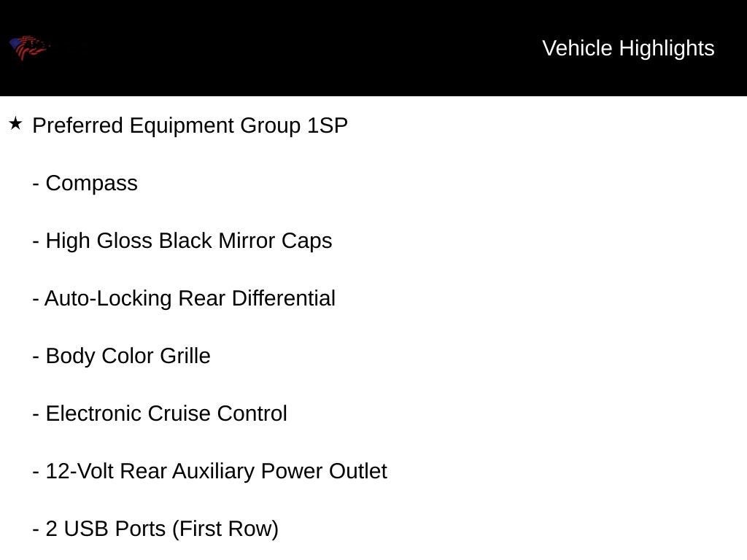Select the Compass feature line
The image size is (747, 560).
click(91, 183)
